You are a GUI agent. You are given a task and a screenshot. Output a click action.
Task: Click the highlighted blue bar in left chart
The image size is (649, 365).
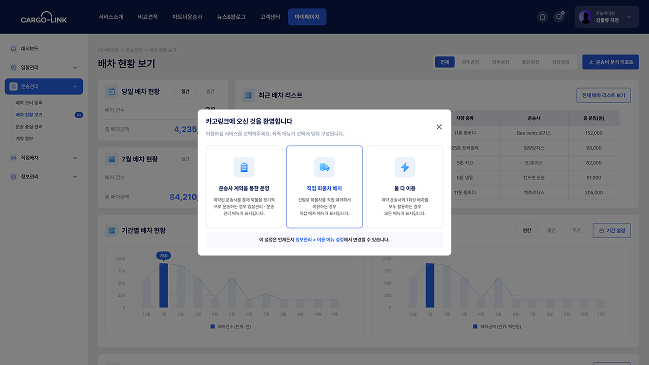tap(163, 286)
